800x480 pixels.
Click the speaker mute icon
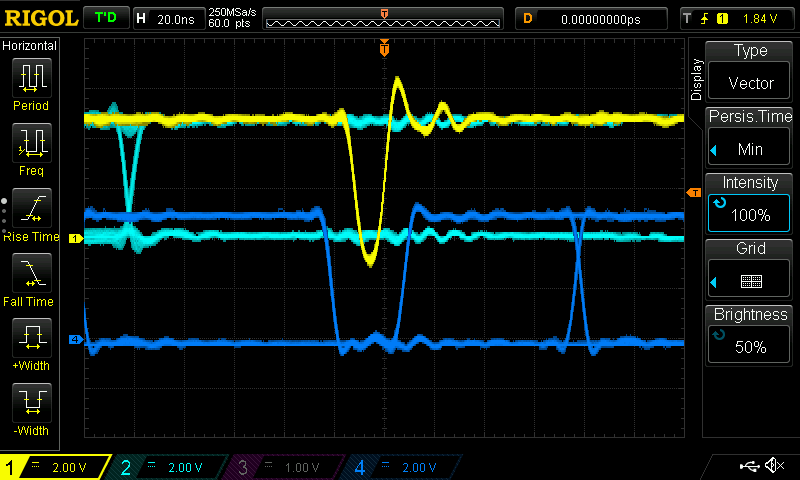773,466
